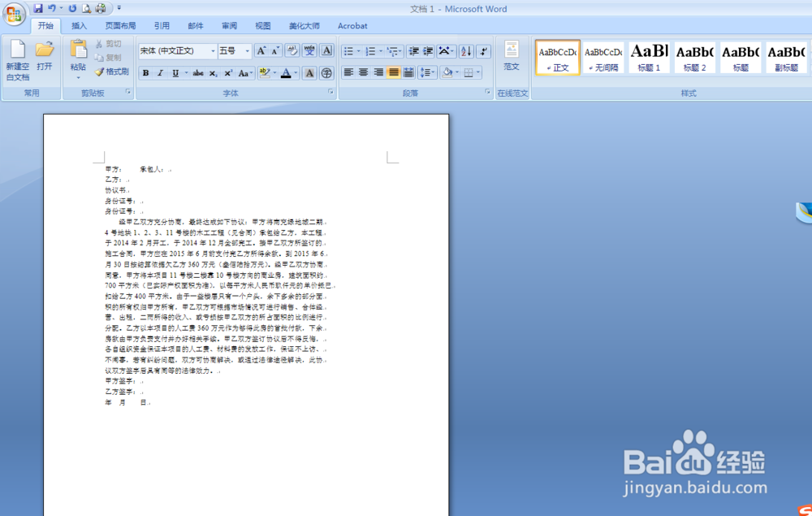Toggle the Show/Hide paragraph marks icon
Viewport: 812px width, 516px height.
pyautogui.click(x=482, y=51)
